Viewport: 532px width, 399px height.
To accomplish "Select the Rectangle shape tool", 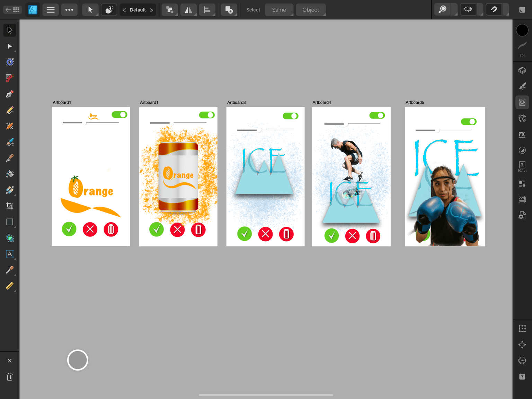I will [x=10, y=222].
